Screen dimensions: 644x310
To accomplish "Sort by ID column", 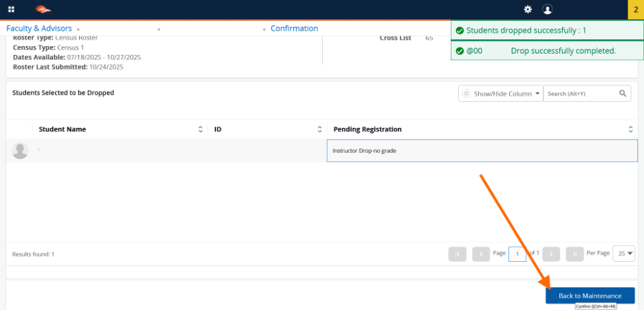I will (x=319, y=129).
